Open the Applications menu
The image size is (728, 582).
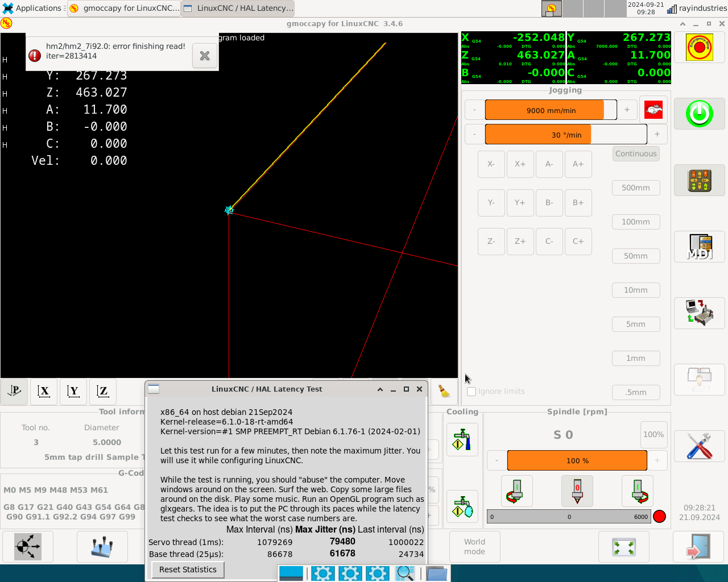click(32, 8)
